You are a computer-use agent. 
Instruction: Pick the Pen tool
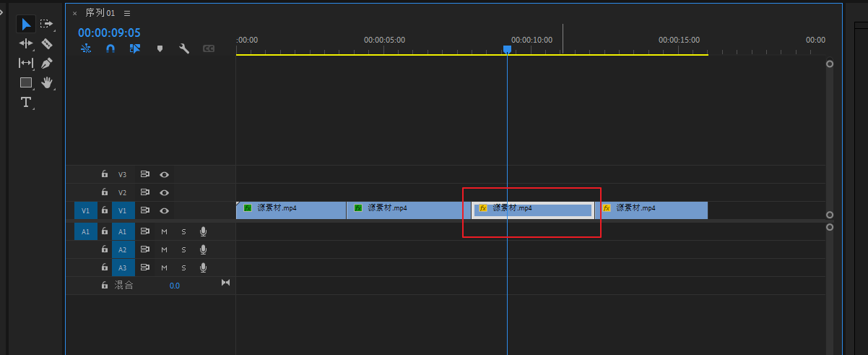pos(47,64)
